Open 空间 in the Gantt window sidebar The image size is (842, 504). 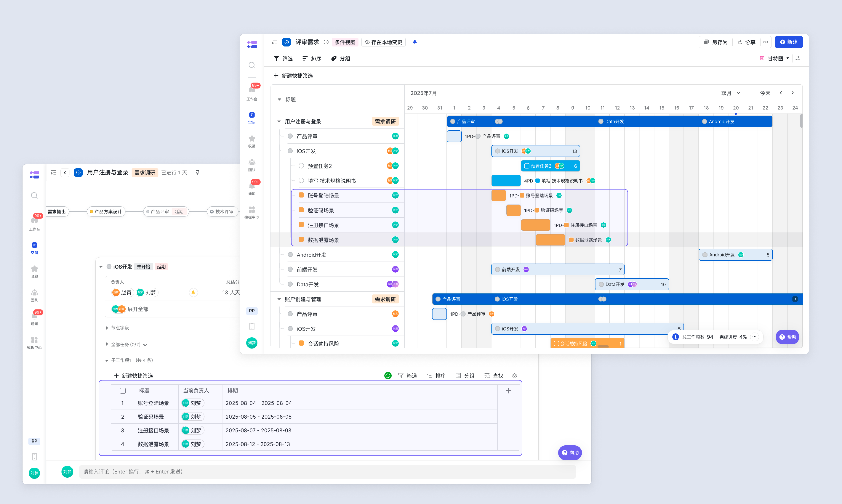coord(252,118)
